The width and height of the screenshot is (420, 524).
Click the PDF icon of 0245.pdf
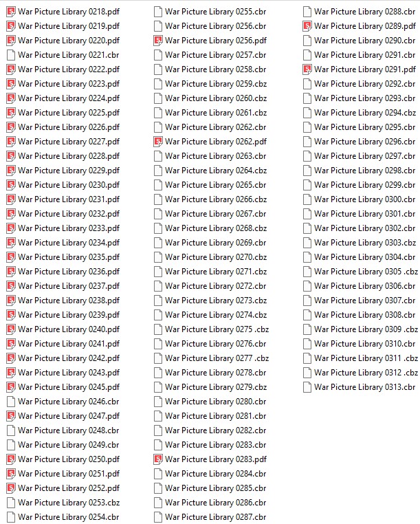coord(11,387)
